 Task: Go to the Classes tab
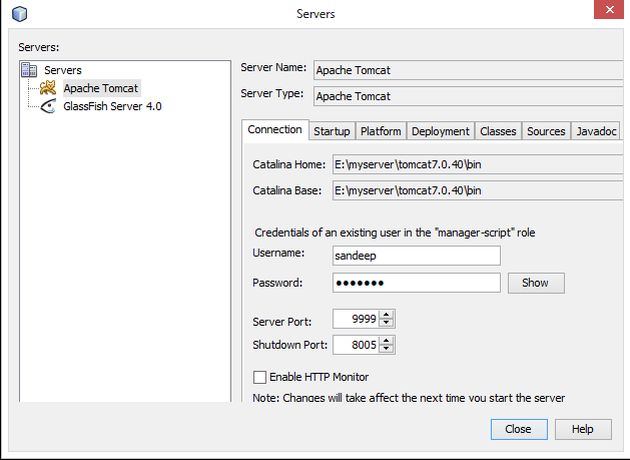click(x=497, y=131)
